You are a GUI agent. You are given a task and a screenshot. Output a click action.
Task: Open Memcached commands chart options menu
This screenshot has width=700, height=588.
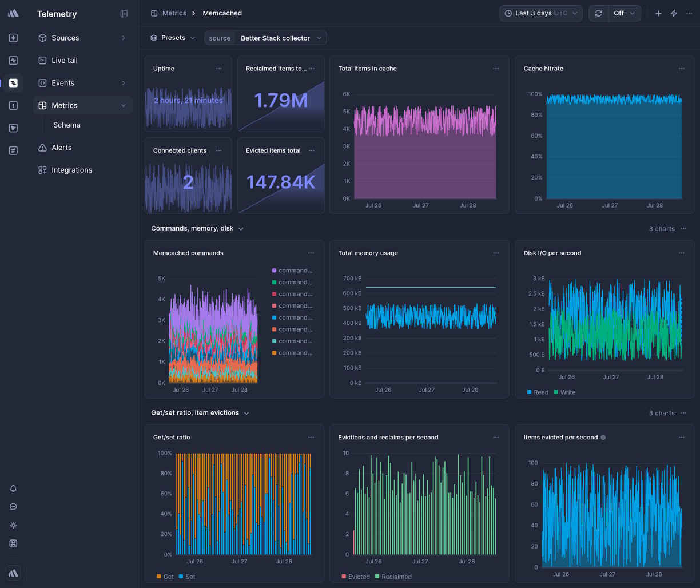311,253
